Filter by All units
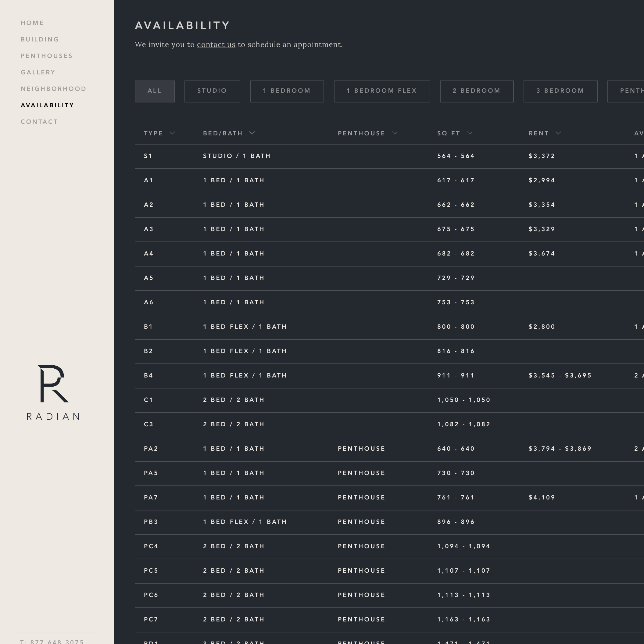The image size is (644, 644). [x=155, y=91]
